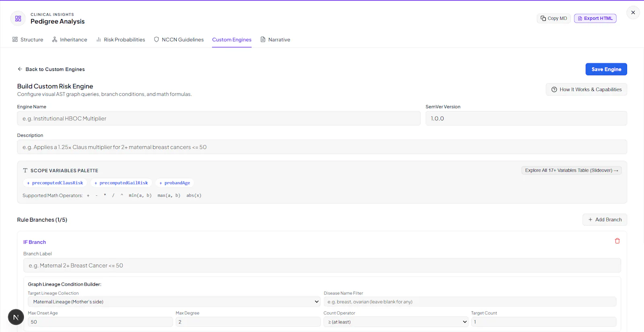Open the Count Operator dropdown
644x332 pixels.
[x=396, y=322]
